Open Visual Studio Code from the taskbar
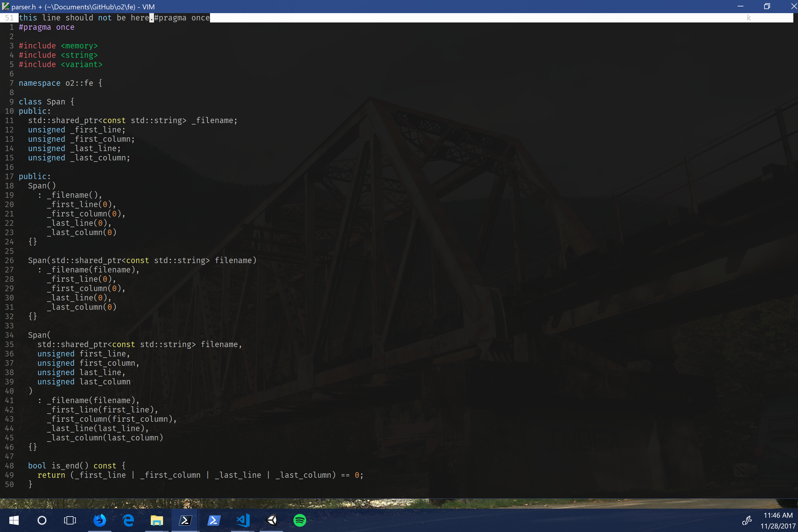Viewport: 798px width, 532px height. pyautogui.click(x=242, y=520)
